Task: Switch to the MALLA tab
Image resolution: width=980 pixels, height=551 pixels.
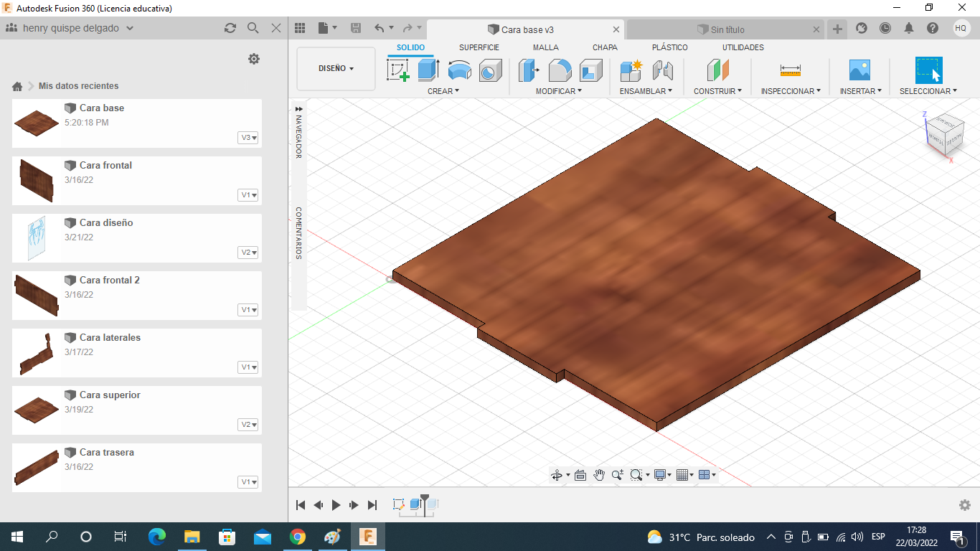Action: [546, 47]
